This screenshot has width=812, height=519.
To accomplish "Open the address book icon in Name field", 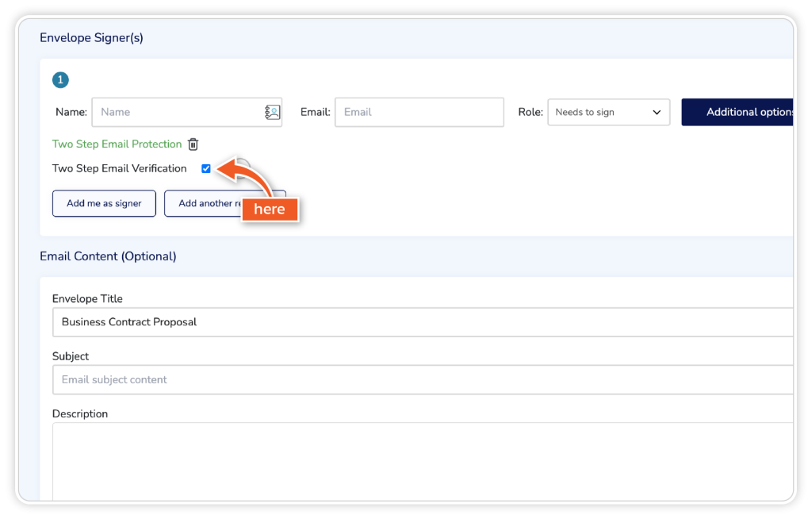I will tap(272, 113).
